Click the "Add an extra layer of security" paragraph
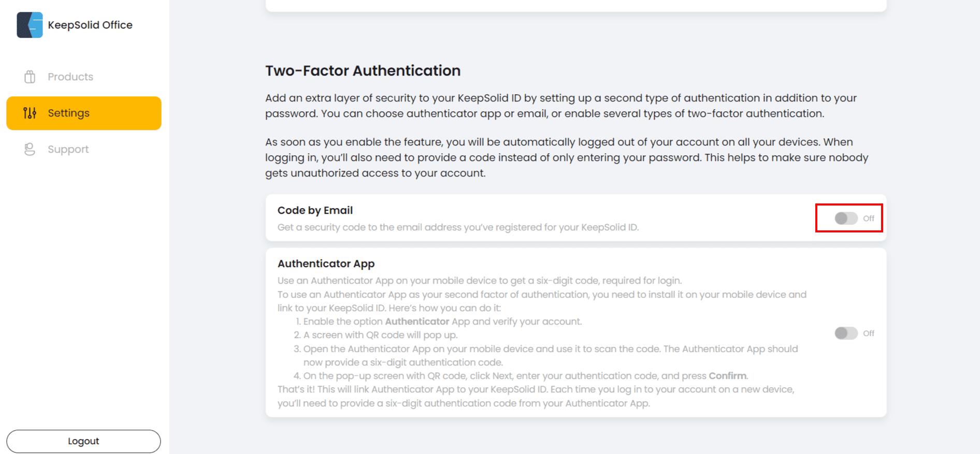The height and width of the screenshot is (454, 980). point(560,106)
